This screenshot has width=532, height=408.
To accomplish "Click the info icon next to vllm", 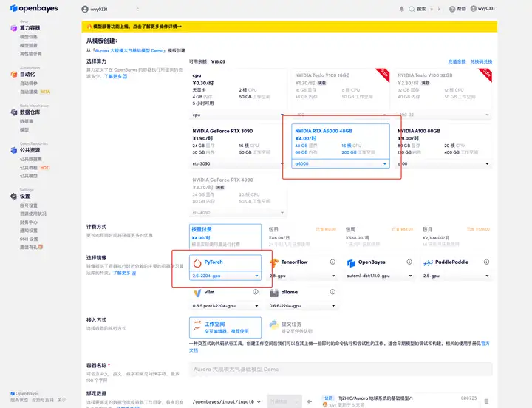I will coord(256,292).
